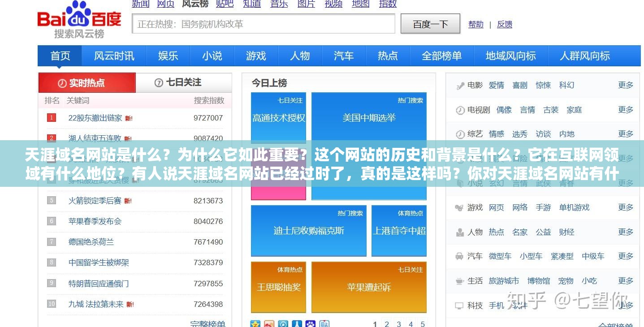Viewport: 644px width, 327px height.
Task: Go to page 2 of 今日上榜
Action: [x=387, y=323]
